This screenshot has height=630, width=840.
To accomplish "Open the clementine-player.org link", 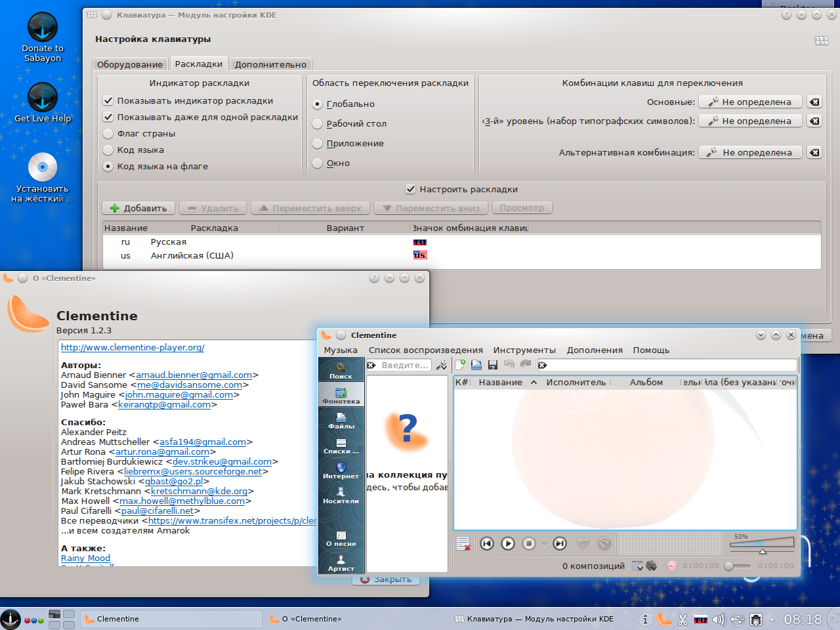I will (x=133, y=347).
